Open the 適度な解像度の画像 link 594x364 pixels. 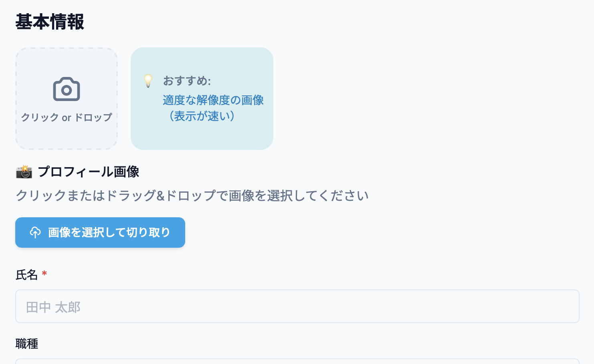(x=213, y=100)
